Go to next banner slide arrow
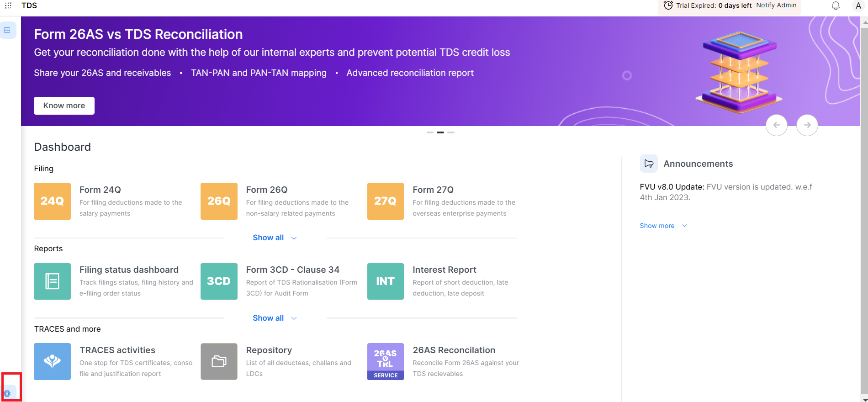 (807, 125)
